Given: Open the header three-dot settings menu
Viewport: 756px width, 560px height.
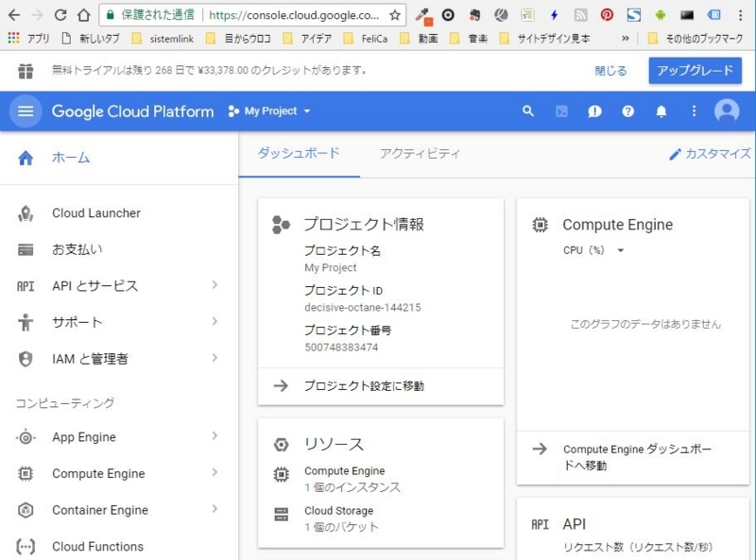Looking at the screenshot, I should tap(694, 111).
